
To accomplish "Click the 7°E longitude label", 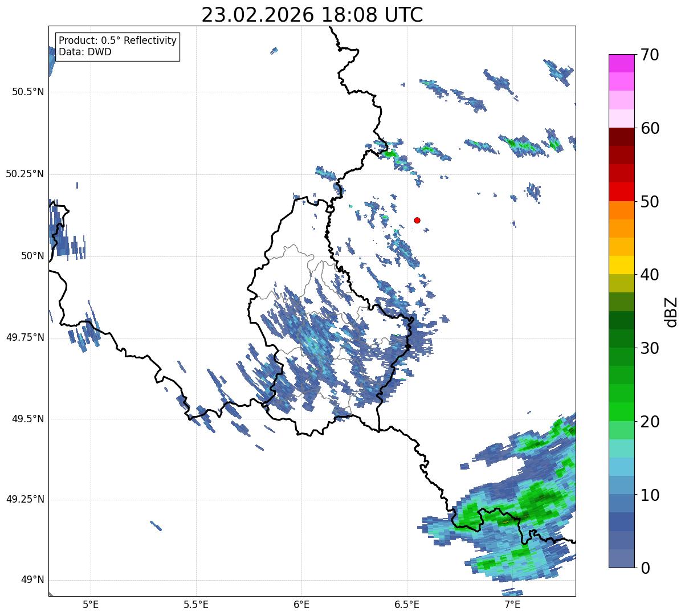I will click(x=513, y=604).
